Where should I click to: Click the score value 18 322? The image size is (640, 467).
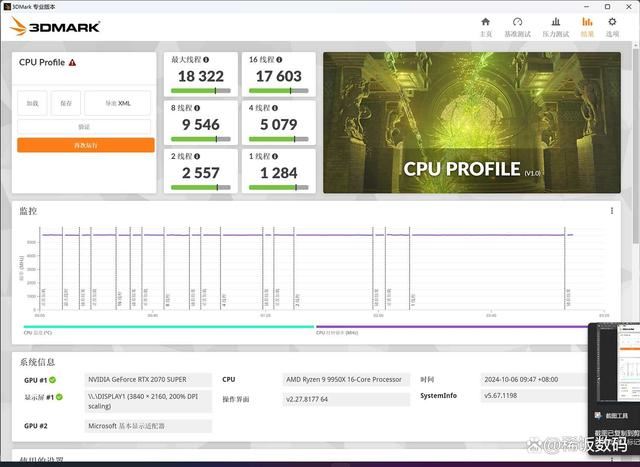coord(201,76)
